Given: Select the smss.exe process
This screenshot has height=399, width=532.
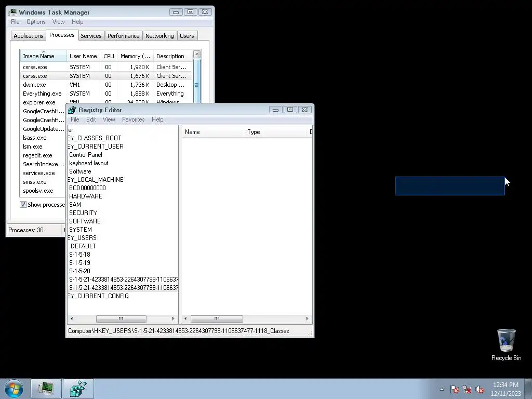Looking at the screenshot, I should (35, 182).
